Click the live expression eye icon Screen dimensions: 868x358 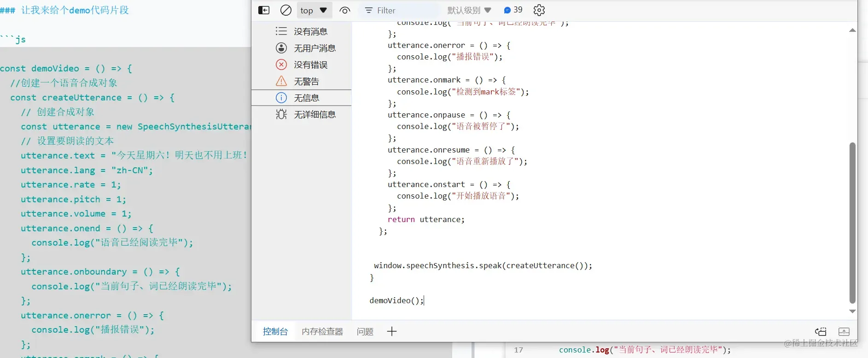click(344, 10)
